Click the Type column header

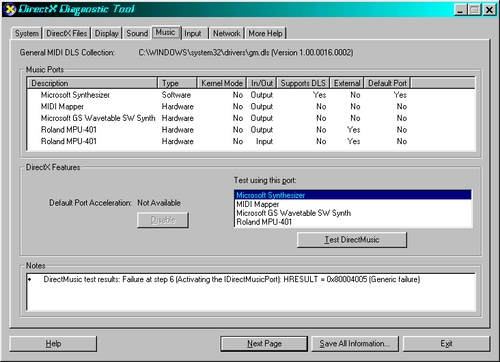pyautogui.click(x=178, y=83)
